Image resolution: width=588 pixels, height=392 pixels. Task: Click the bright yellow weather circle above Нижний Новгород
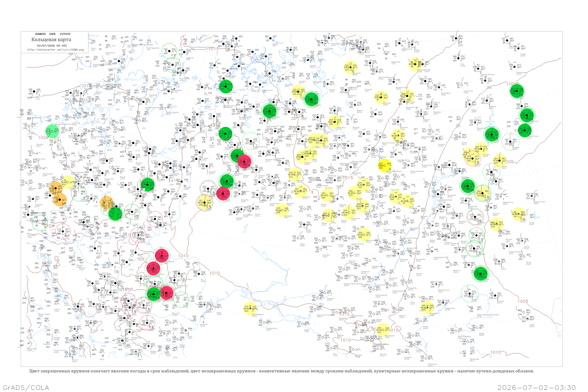click(x=385, y=166)
